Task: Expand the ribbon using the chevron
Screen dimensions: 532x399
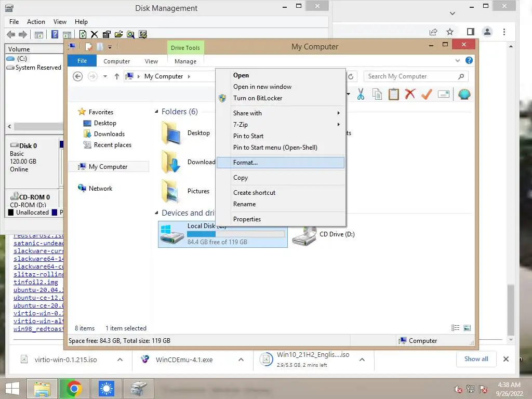Action: click(458, 61)
